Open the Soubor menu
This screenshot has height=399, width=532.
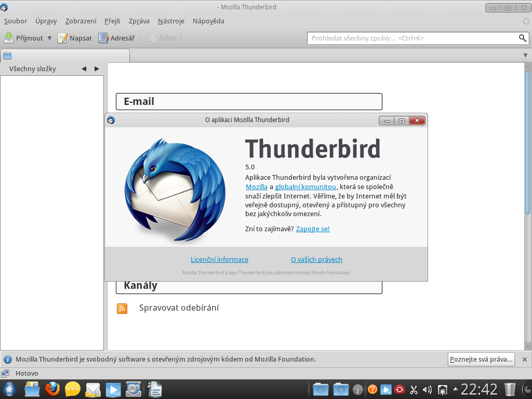(15, 21)
